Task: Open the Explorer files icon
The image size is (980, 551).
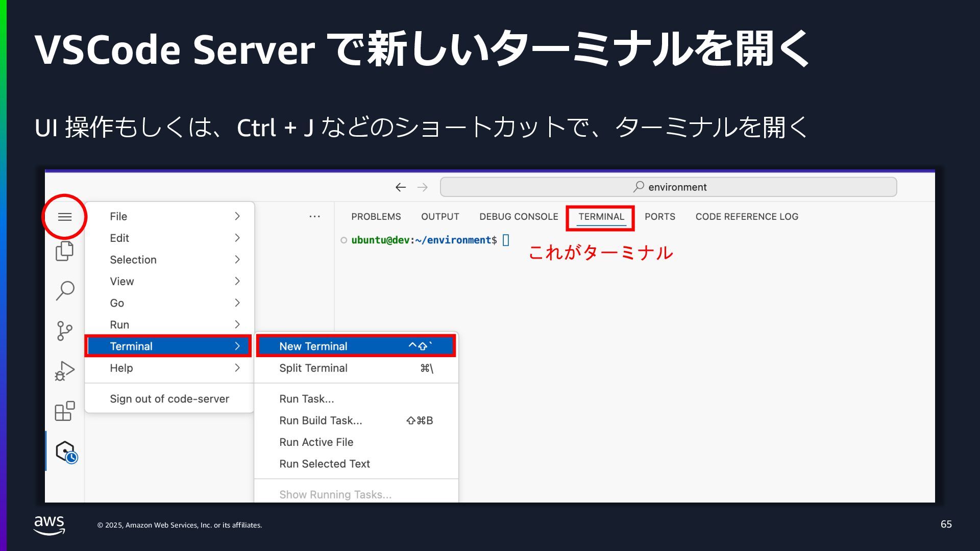Action: pos(65,251)
